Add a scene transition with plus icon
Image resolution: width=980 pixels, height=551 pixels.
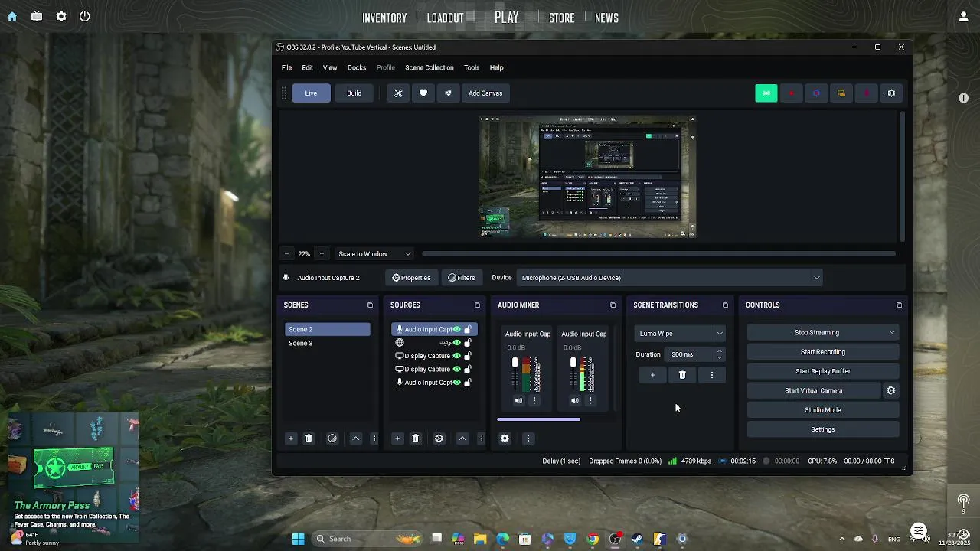tap(652, 375)
